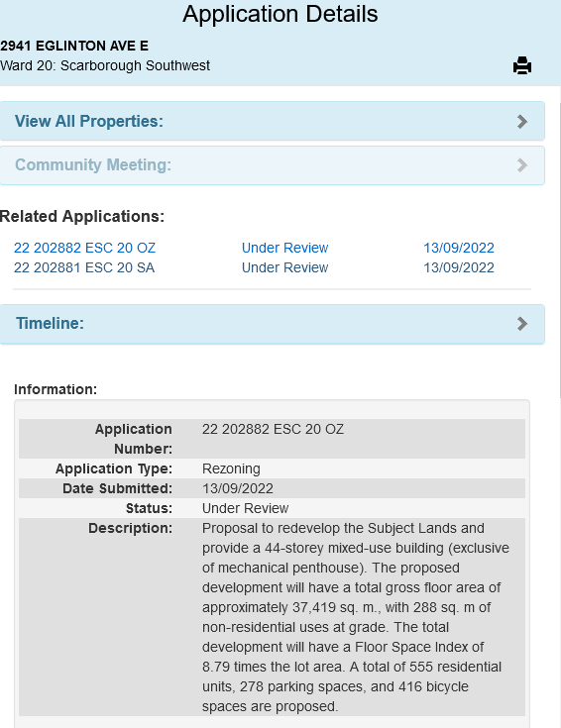
Task: Expand the View All Properties chevron arrow
Action: (522, 122)
